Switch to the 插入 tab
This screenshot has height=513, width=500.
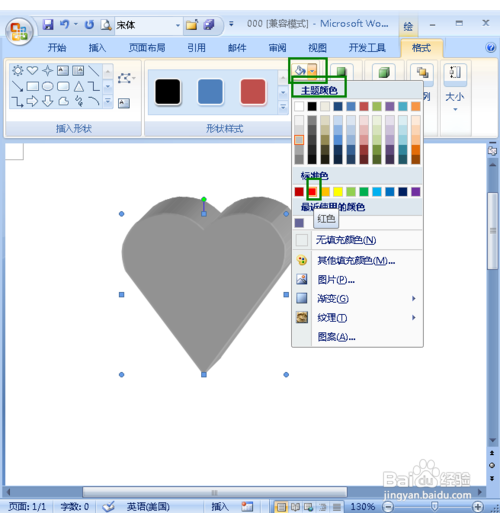tap(97, 48)
